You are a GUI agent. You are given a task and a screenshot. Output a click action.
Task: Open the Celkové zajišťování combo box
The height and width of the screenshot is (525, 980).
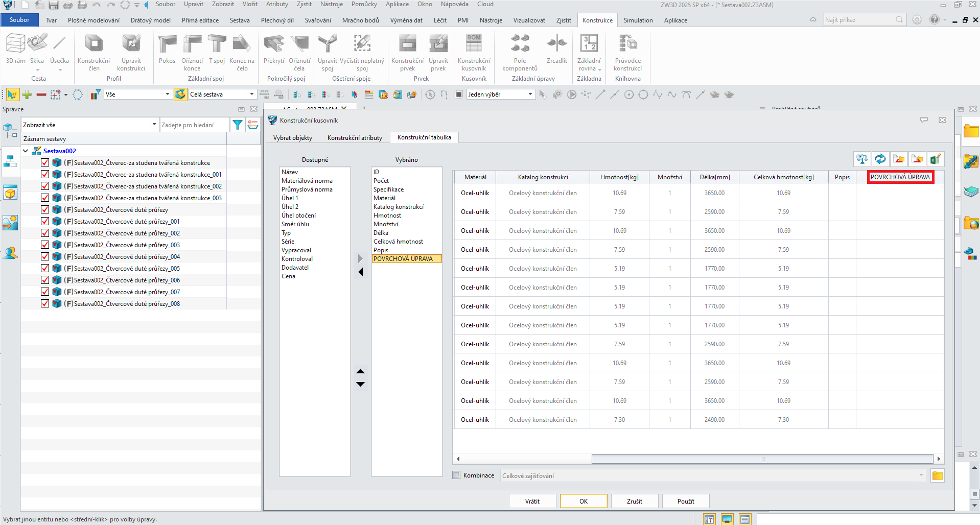coord(713,475)
